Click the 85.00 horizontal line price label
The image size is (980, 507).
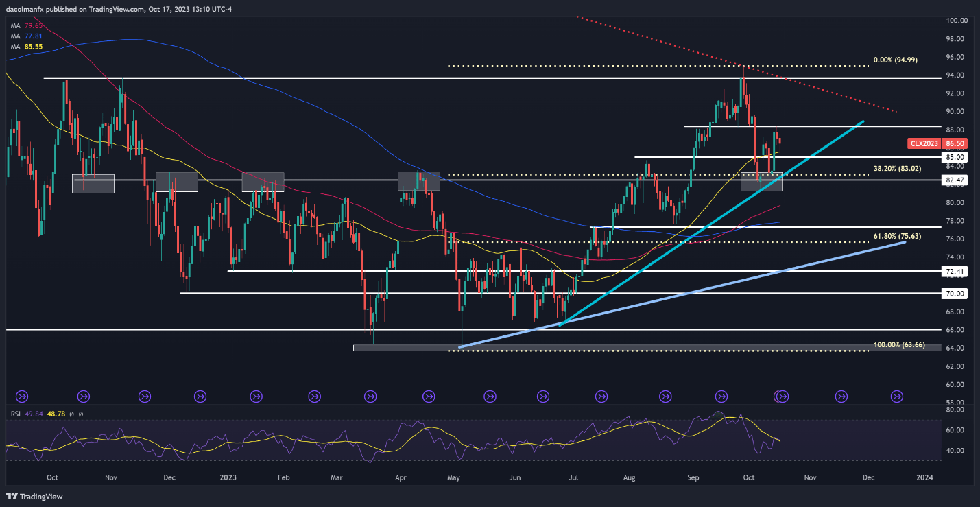[955, 157]
